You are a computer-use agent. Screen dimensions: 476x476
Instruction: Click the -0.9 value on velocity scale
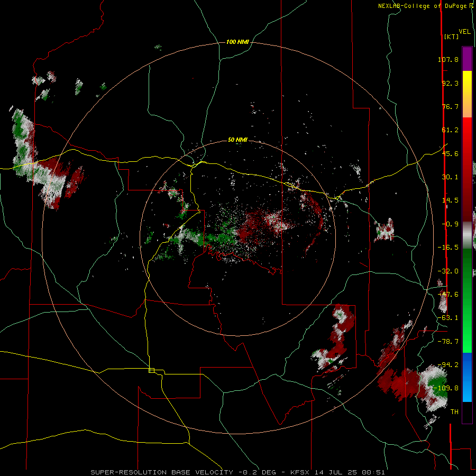tap(450, 224)
